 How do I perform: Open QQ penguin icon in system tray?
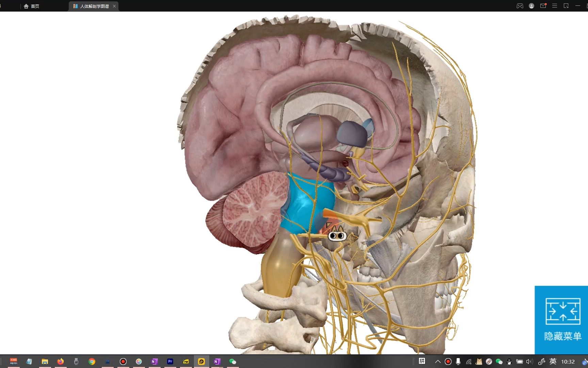pyautogui.click(x=509, y=362)
